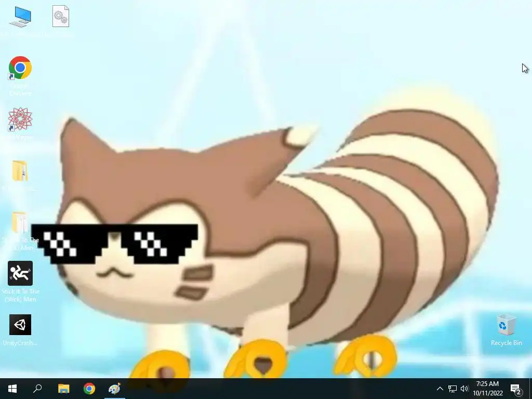The width and height of the screenshot is (532, 399).
Task: Select the Recycle Bin icon
Action: [x=506, y=326]
